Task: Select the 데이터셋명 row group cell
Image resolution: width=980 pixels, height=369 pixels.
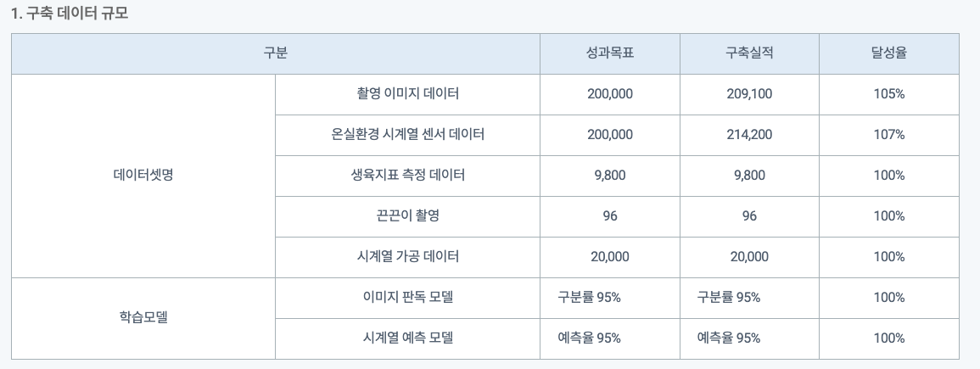Action: (143, 176)
